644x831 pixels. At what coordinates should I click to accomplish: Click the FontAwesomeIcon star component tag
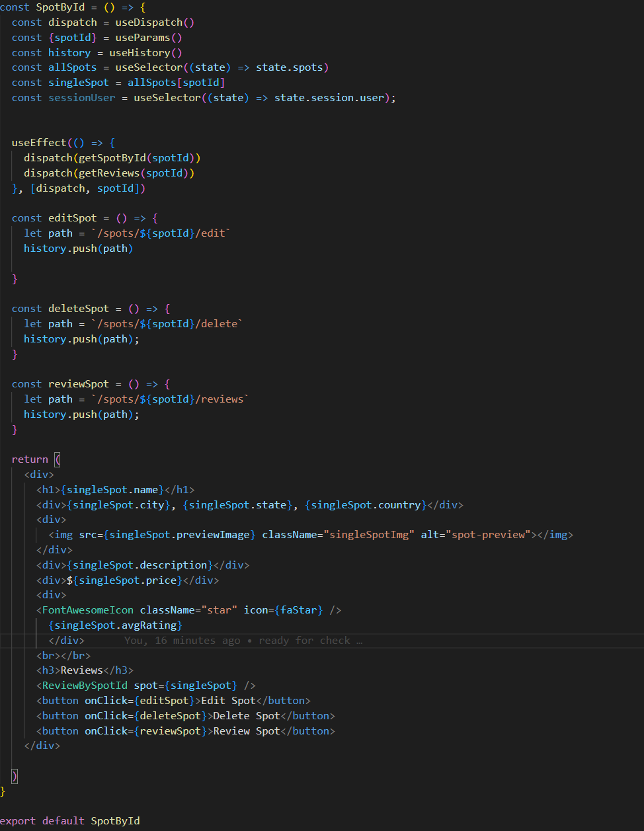[x=87, y=610]
